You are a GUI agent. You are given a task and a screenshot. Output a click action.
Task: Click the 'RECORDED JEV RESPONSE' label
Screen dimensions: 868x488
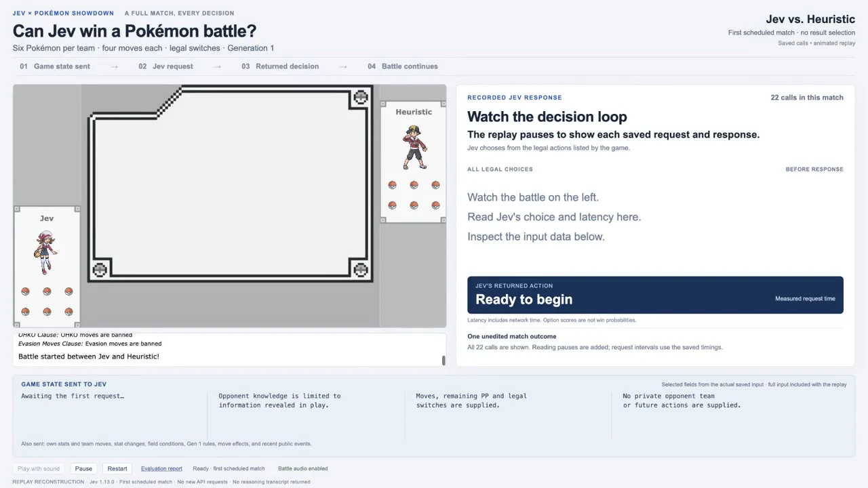pyautogui.click(x=515, y=98)
